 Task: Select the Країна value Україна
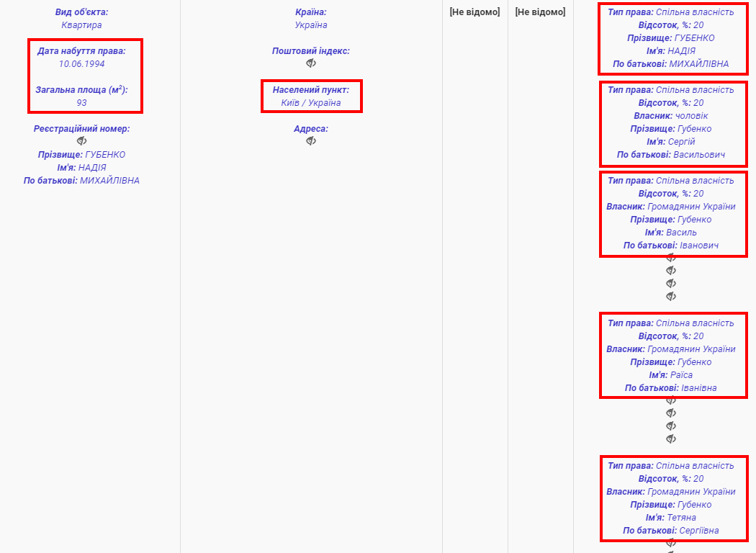click(x=311, y=25)
